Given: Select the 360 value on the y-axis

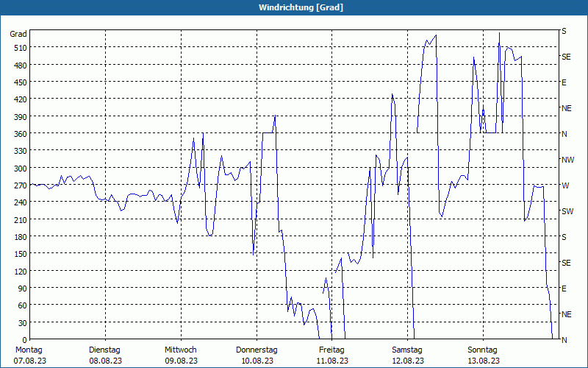Looking at the screenshot, I should (21, 134).
